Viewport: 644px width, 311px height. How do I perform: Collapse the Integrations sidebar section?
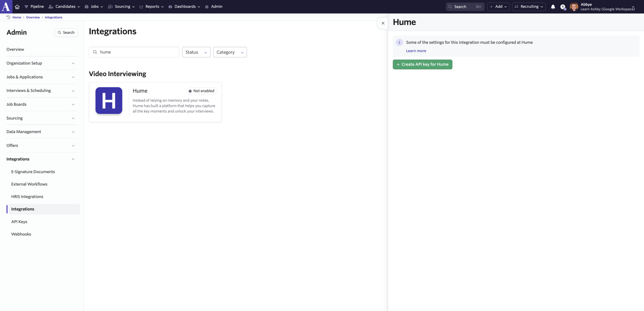point(41,159)
